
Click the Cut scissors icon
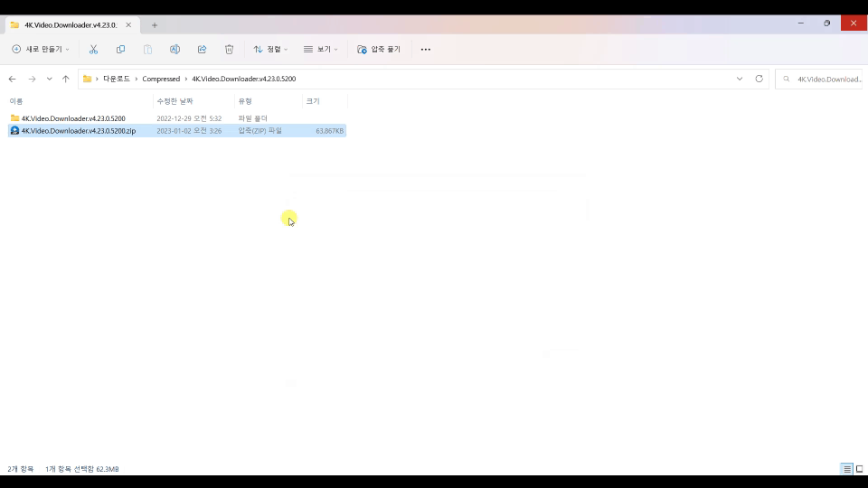click(x=93, y=49)
